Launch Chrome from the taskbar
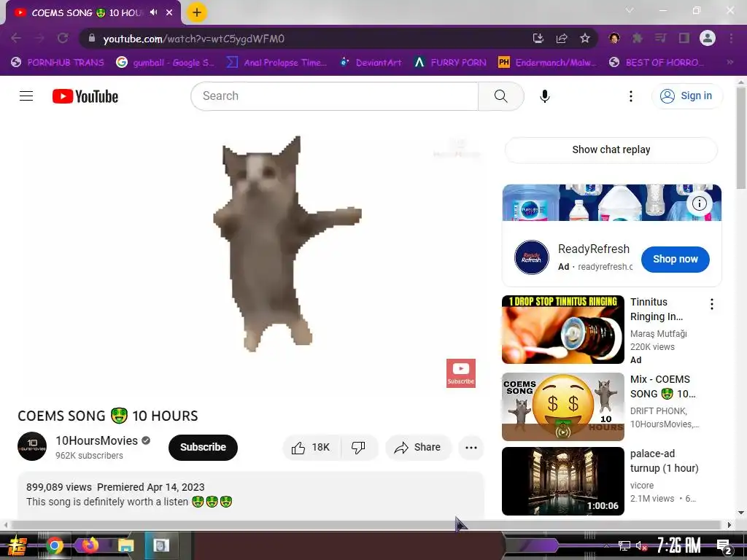Screen dimensions: 747x560 [54, 545]
